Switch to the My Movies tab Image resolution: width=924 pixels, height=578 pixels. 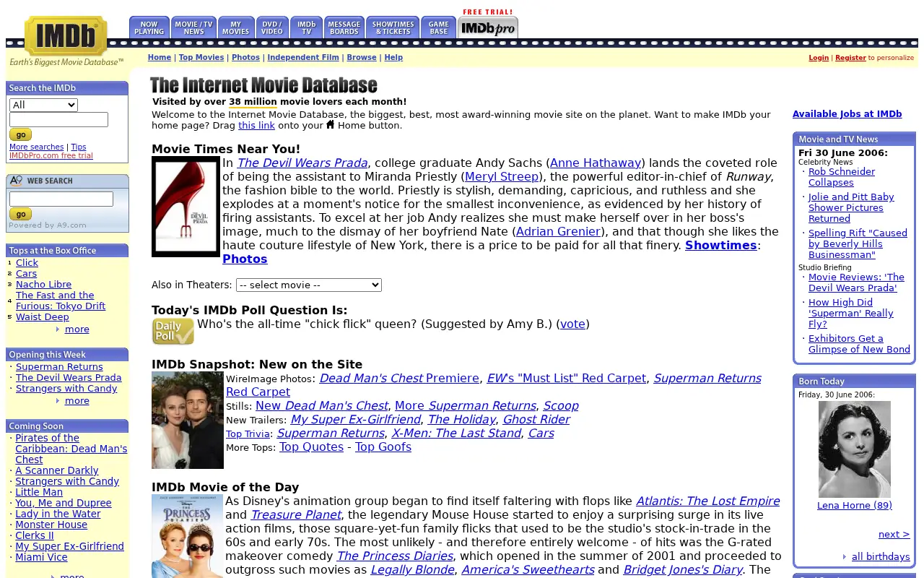236,27
